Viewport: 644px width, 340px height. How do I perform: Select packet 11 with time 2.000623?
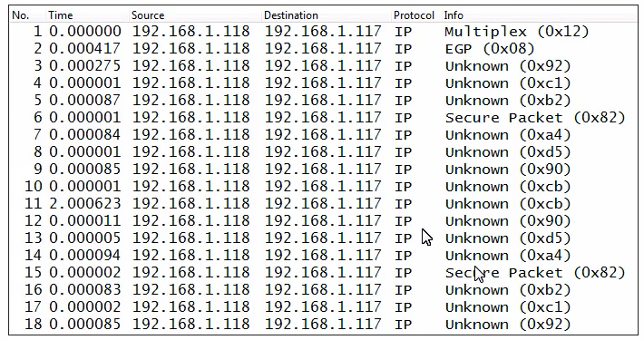(x=323, y=204)
